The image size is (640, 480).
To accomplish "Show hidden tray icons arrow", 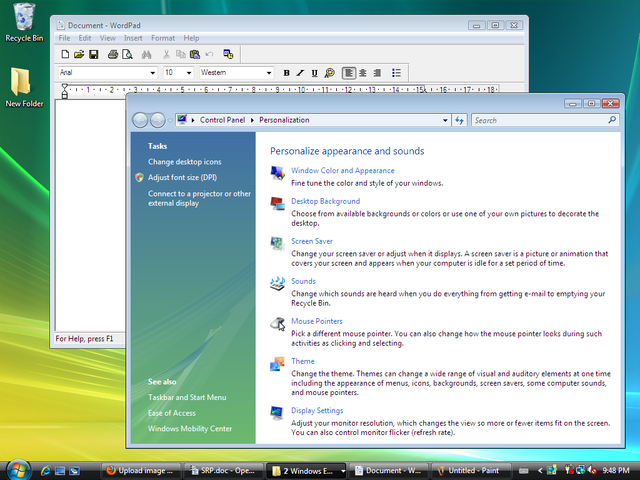I will [540, 471].
